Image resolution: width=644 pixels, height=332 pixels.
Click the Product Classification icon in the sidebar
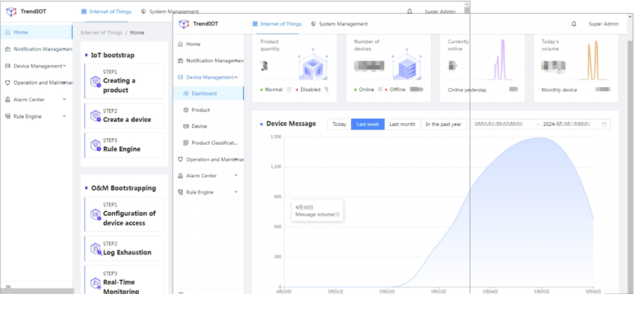pyautogui.click(x=186, y=143)
